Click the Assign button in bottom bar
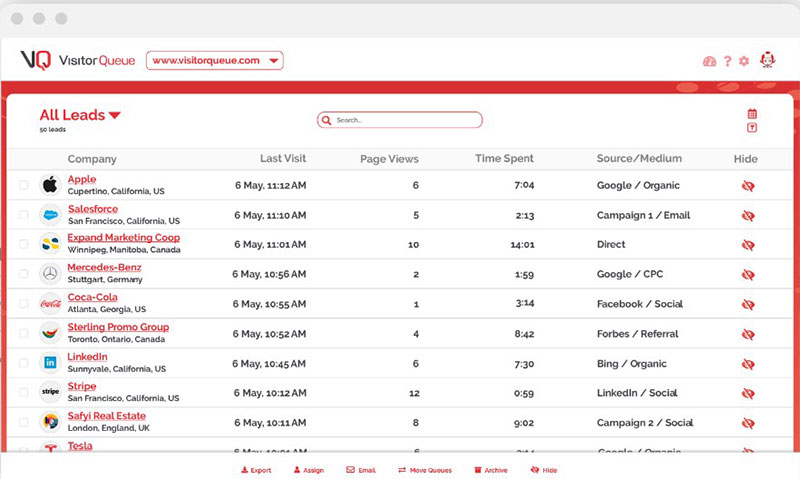 (x=309, y=470)
